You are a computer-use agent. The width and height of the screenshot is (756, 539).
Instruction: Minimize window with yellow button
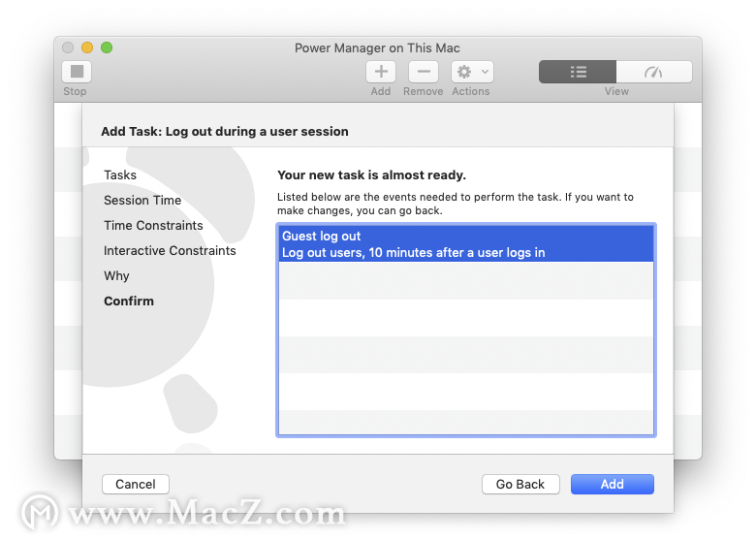click(x=87, y=48)
